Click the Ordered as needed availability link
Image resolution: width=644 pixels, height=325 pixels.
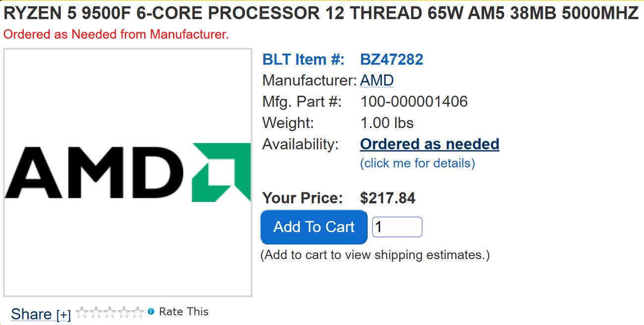tap(429, 144)
